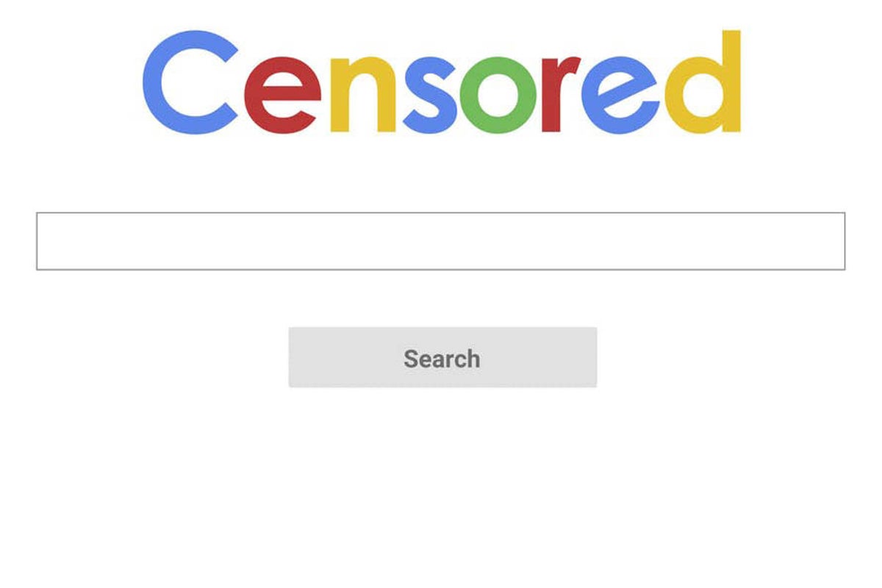Click the green letter o in the logo
The width and height of the screenshot is (882, 588).
coord(499,96)
